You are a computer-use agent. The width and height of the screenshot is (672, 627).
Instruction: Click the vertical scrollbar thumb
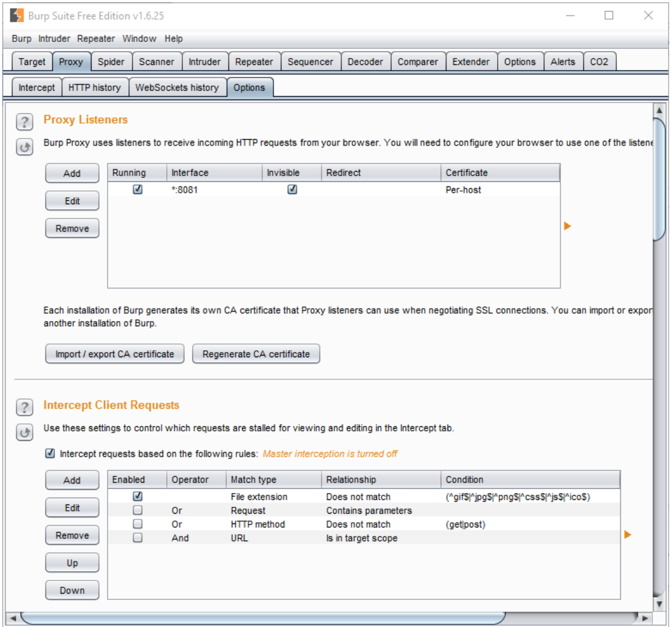point(659,179)
